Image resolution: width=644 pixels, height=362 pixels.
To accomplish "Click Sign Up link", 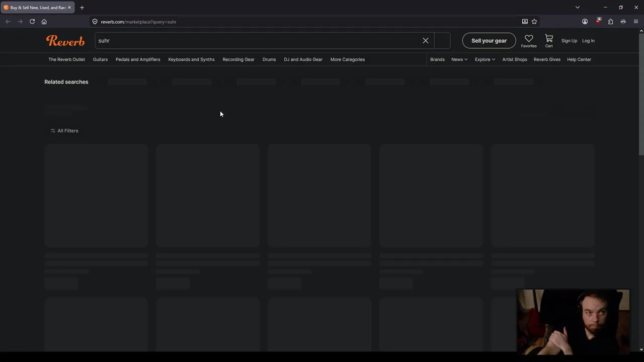I will [x=569, y=41].
